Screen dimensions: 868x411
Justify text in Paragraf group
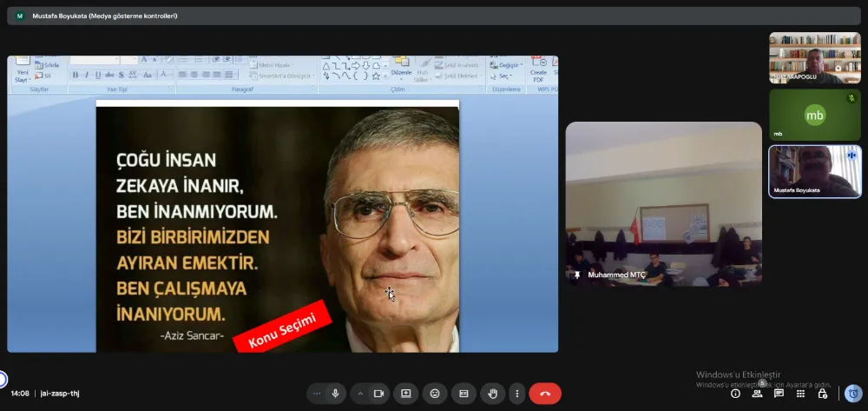[216, 75]
